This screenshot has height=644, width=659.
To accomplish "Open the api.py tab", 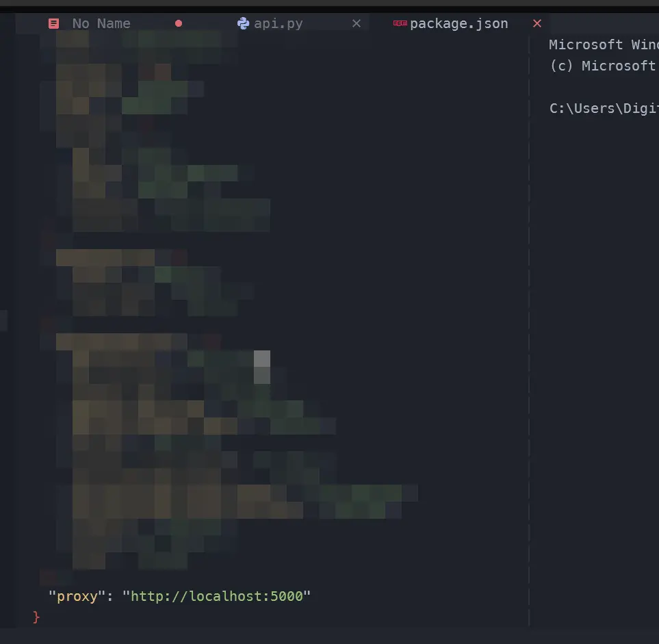I will tap(278, 23).
